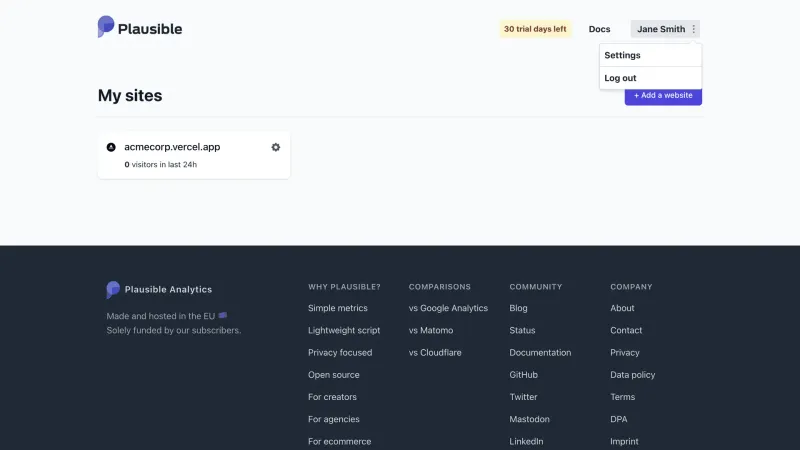This screenshot has width=800, height=450.
Task: Open the Imprint footer link
Action: pos(624,441)
